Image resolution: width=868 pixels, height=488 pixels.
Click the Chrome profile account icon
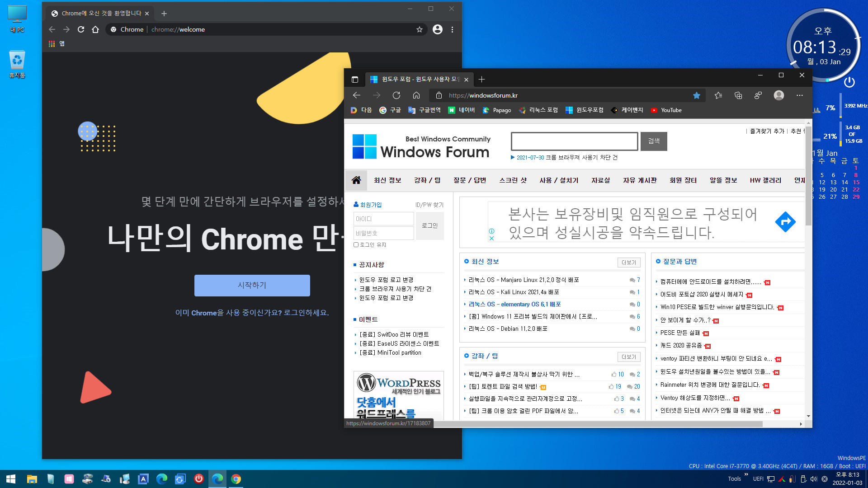pyautogui.click(x=438, y=29)
